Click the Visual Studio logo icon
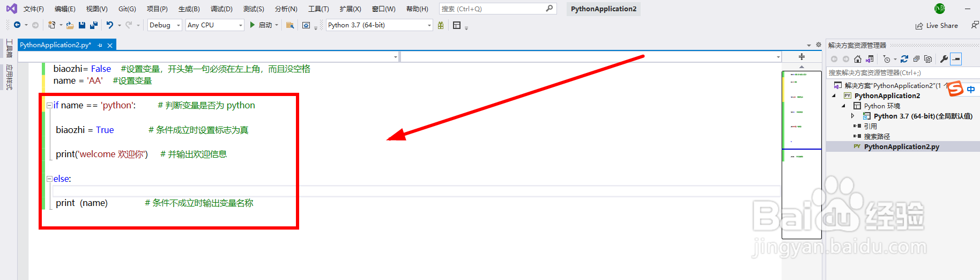This screenshot has height=280, width=980. pos(11,9)
